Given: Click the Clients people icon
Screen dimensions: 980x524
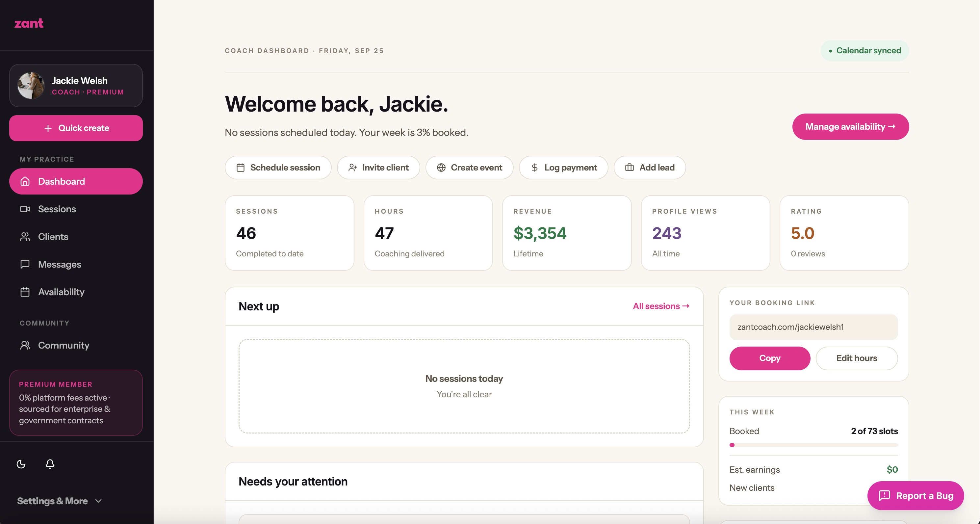Looking at the screenshot, I should (x=25, y=237).
